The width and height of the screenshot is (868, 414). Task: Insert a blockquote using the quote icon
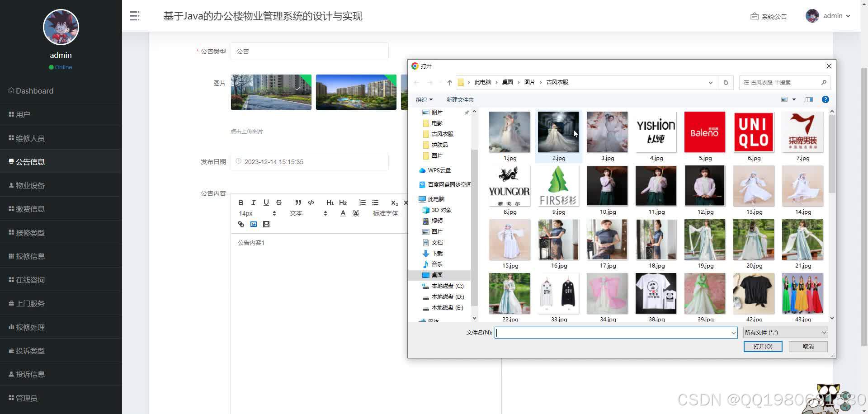(x=298, y=202)
